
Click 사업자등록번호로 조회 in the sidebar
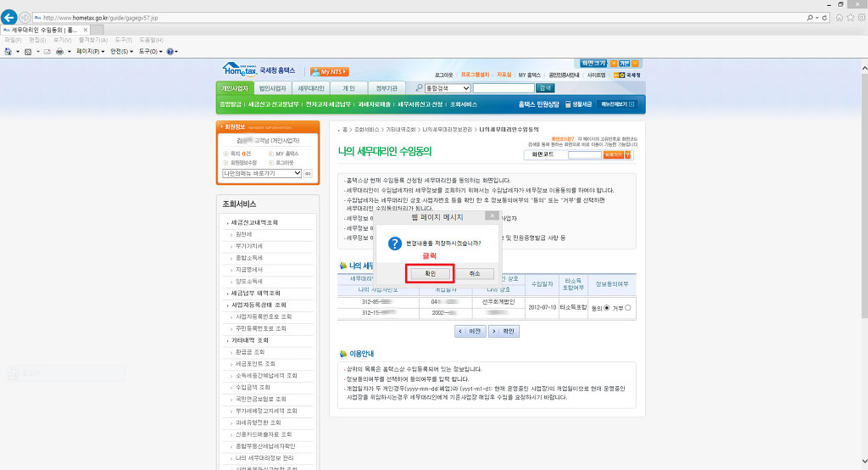tap(264, 316)
